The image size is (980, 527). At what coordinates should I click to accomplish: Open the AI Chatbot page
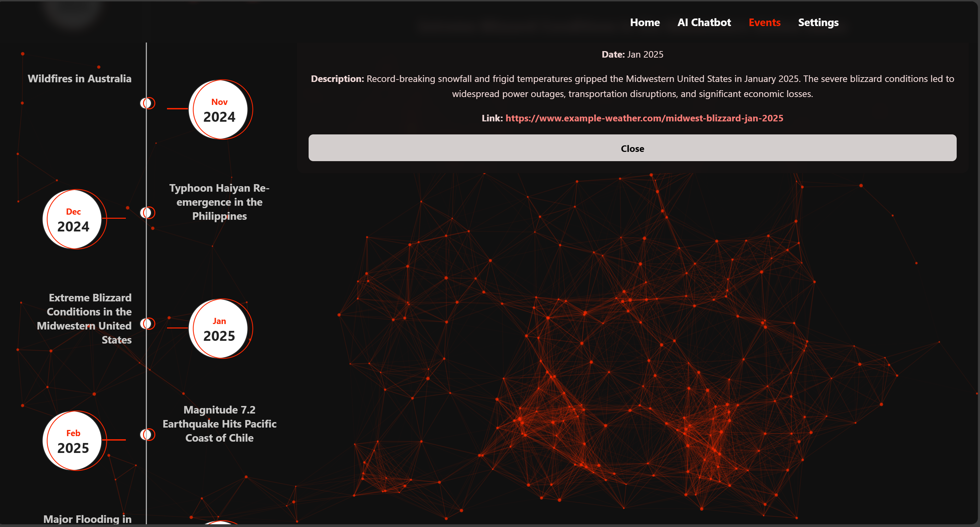point(704,22)
